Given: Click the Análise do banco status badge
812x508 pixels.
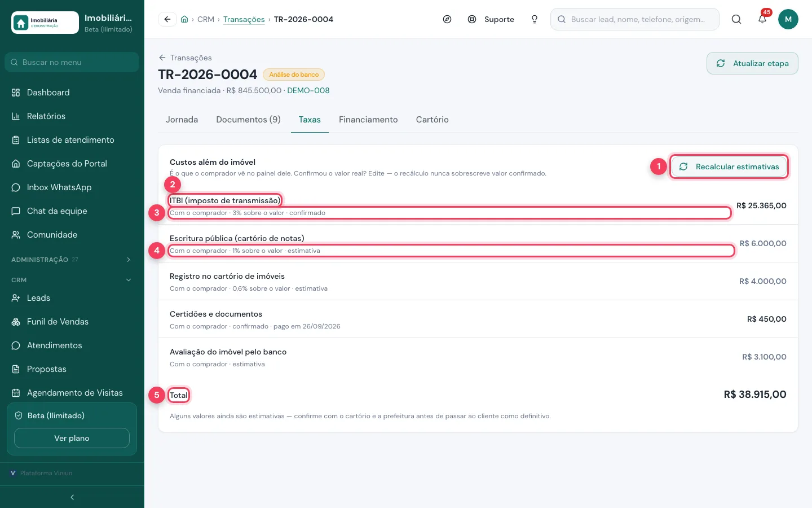Looking at the screenshot, I should pos(294,75).
